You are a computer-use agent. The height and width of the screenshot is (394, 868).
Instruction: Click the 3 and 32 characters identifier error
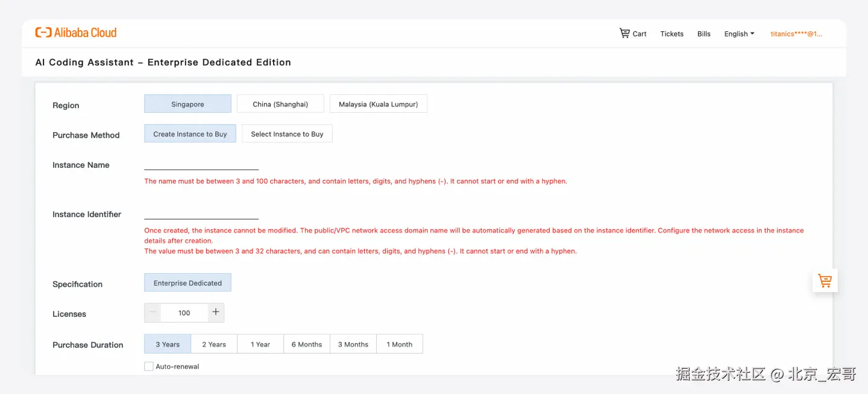[360, 251]
